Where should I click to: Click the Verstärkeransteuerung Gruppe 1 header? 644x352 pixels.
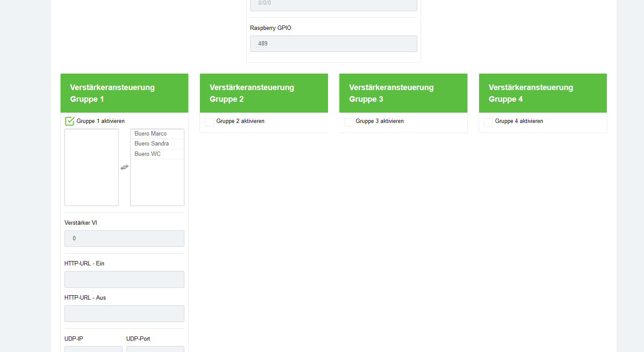click(x=124, y=93)
